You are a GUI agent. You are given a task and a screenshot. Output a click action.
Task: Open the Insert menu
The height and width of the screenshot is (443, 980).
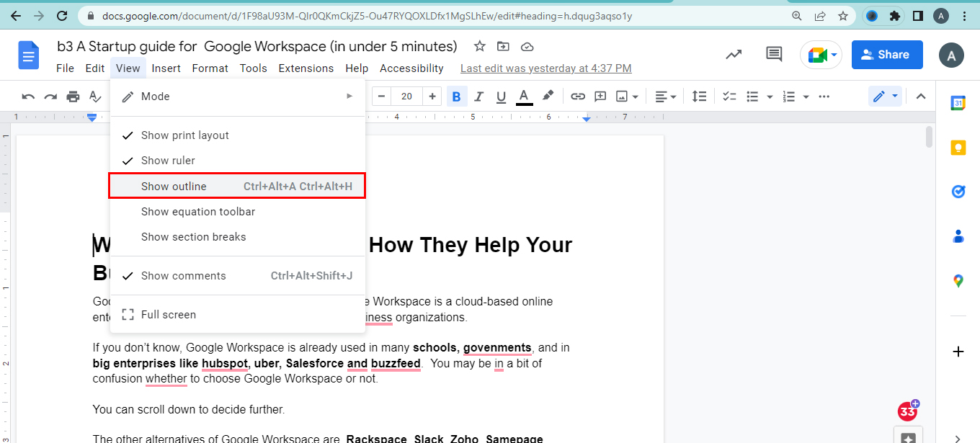[x=166, y=68]
